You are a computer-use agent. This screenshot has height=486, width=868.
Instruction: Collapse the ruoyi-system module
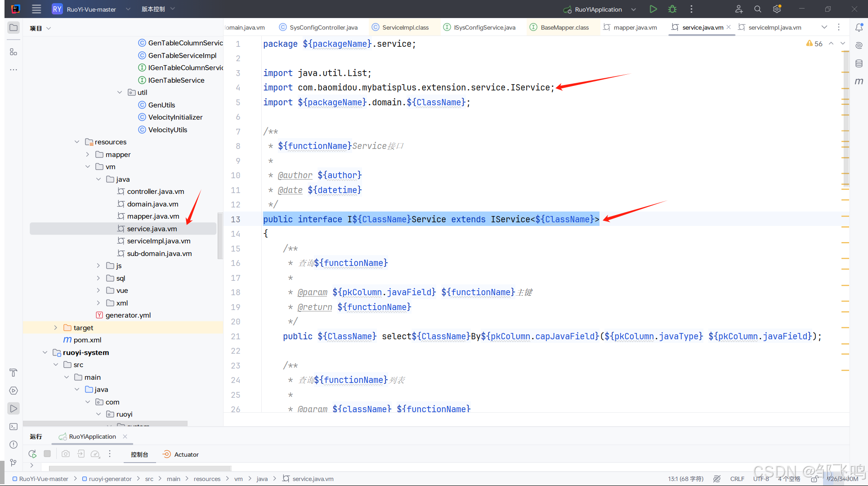[x=45, y=352]
